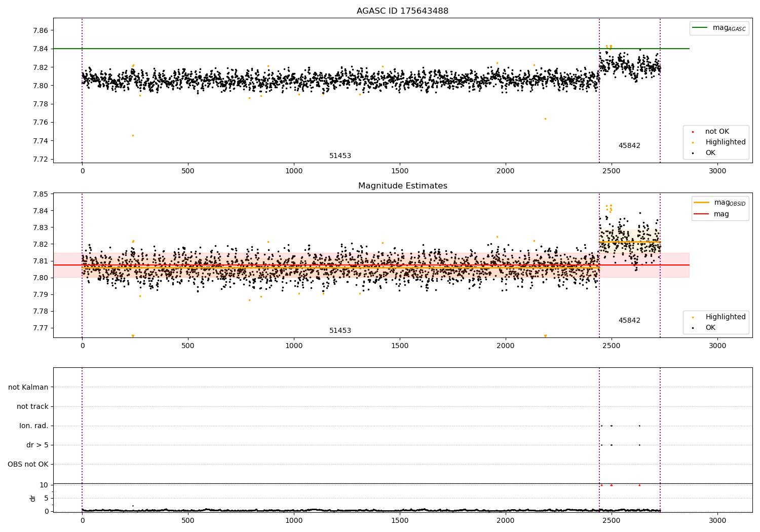Click obsid label "45842" in top panel

[x=629, y=146]
